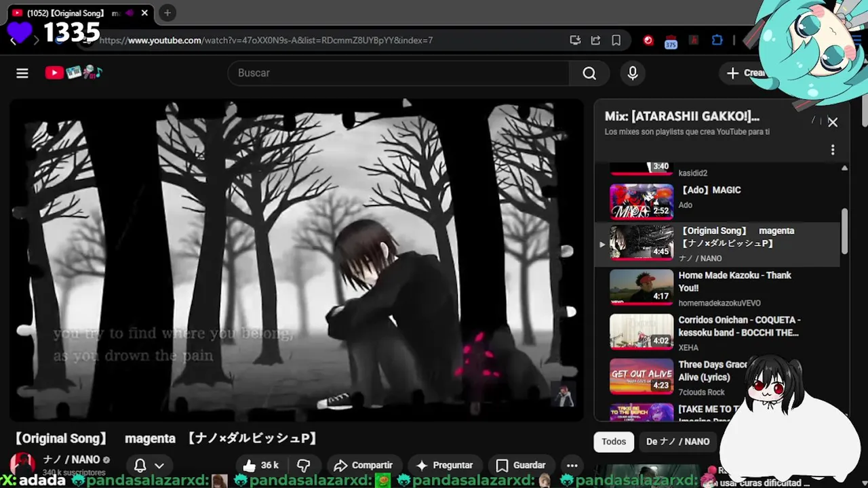Viewport: 868px width, 488px height.
Task: Open the ナノ / NANO channel name link
Action: point(71,460)
